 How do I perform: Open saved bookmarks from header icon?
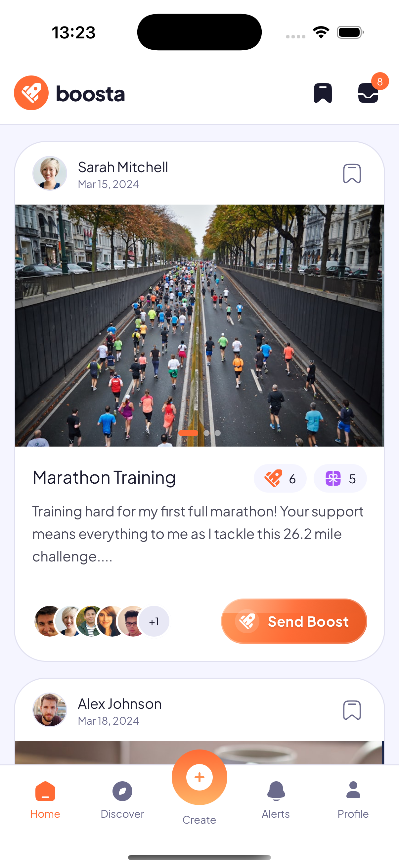323,93
